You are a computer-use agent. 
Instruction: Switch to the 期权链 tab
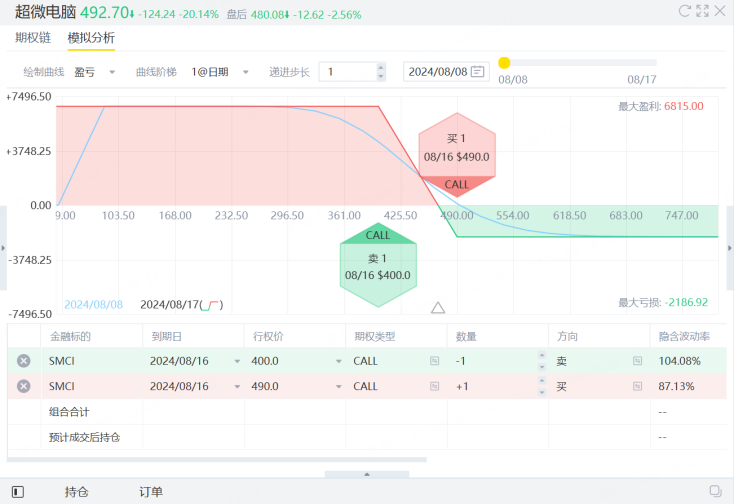click(x=33, y=37)
